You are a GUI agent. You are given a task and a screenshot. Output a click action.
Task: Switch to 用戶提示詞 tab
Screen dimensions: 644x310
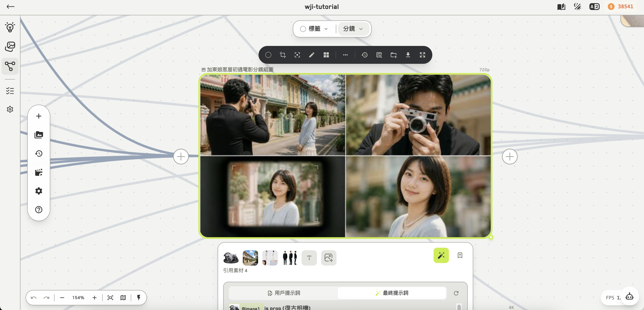(x=283, y=293)
